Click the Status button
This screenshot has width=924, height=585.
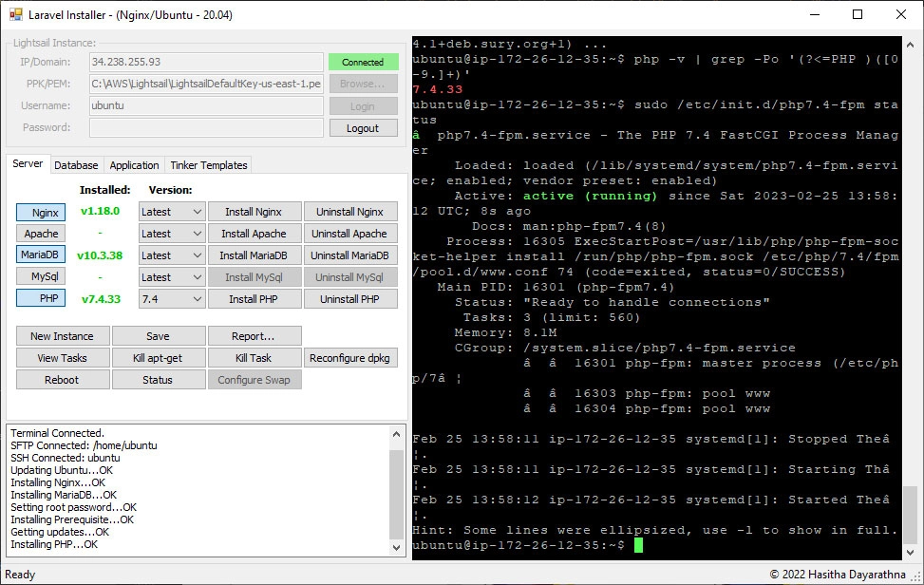[158, 380]
